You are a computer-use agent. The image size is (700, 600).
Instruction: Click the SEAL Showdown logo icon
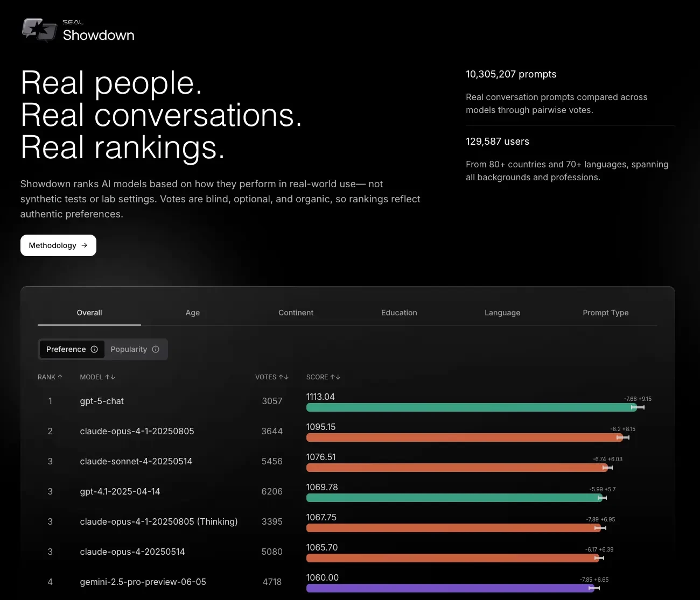click(x=39, y=30)
